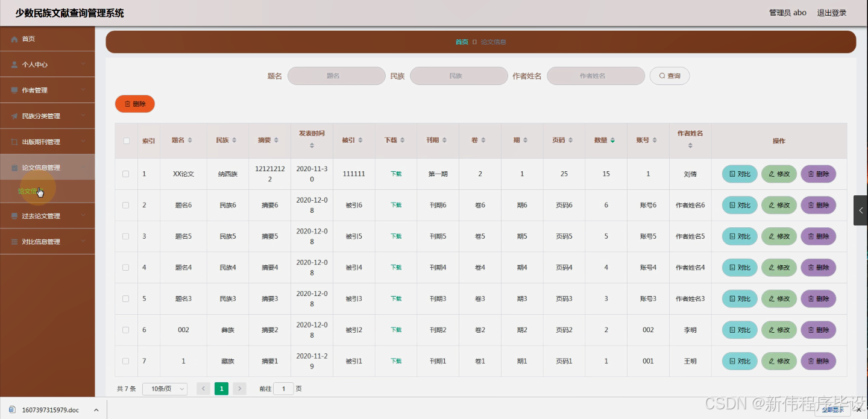This screenshot has height=419, width=868.
Task: Toggle the select-all header checkbox
Action: pos(126,141)
